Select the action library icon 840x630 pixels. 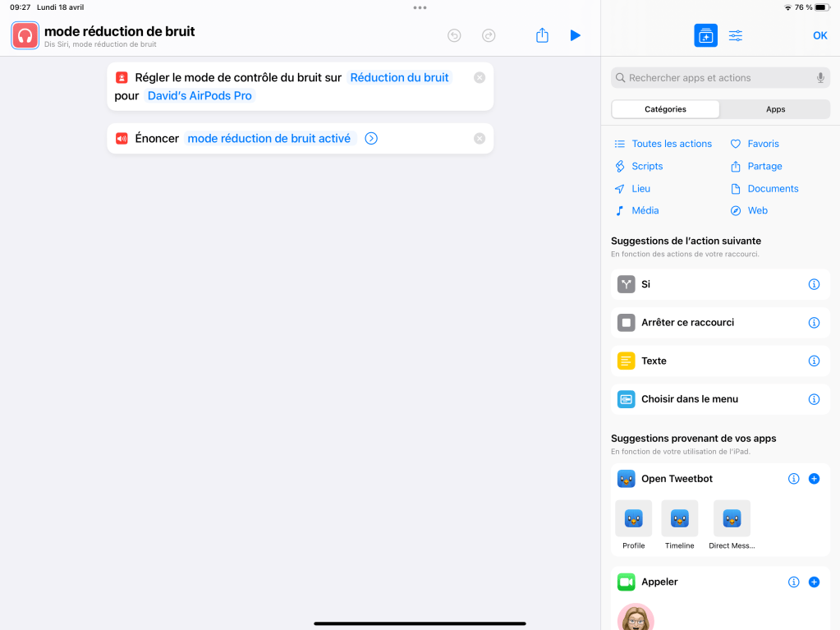point(705,35)
